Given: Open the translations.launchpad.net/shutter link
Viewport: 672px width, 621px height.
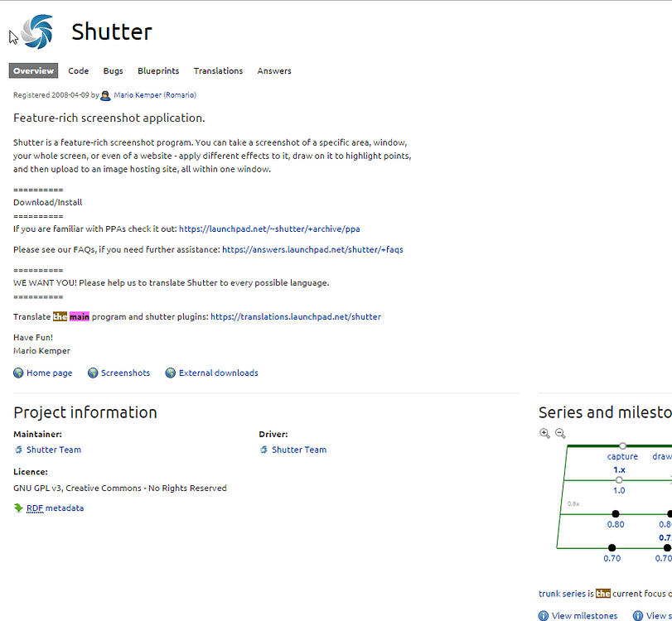Looking at the screenshot, I should [296, 317].
